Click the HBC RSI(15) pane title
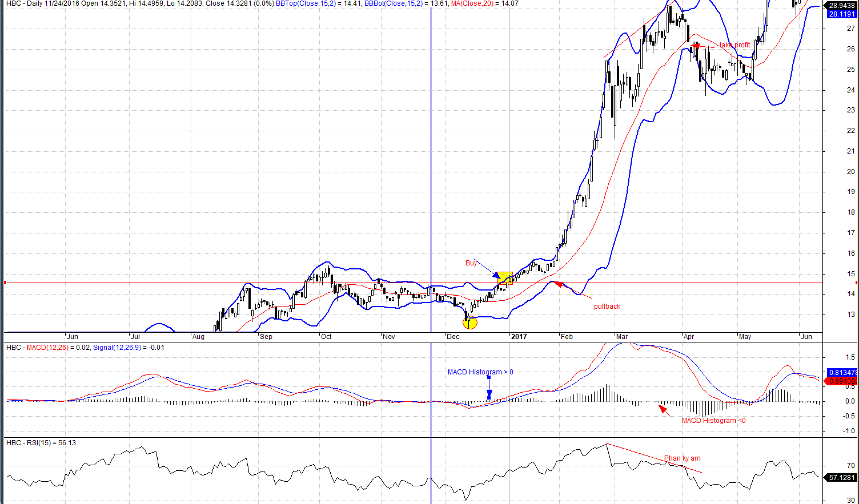 [x=41, y=443]
